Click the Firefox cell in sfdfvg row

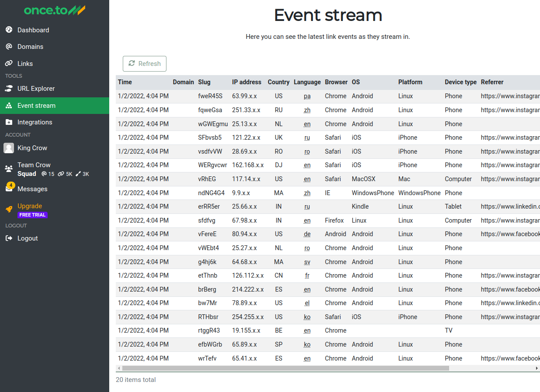tap(334, 220)
